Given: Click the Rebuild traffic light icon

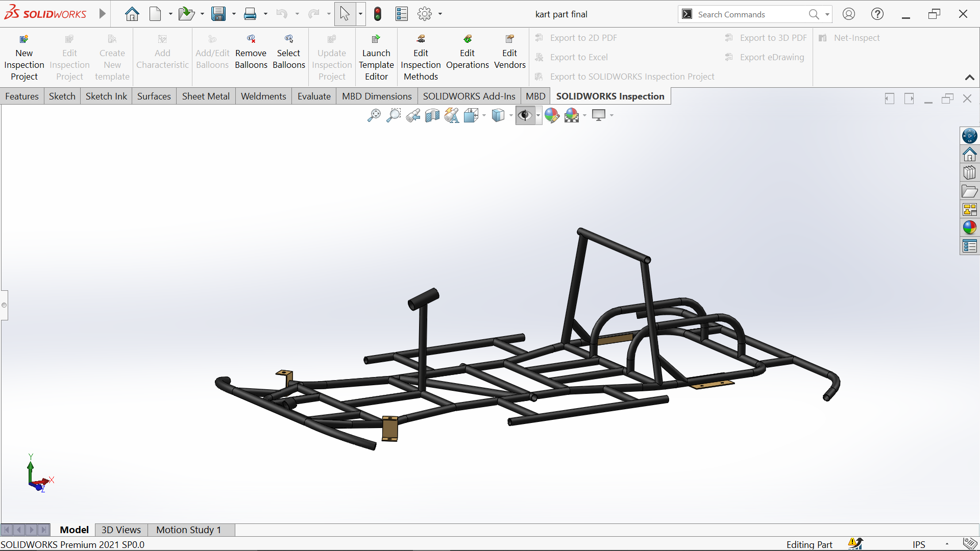Looking at the screenshot, I should 378,14.
